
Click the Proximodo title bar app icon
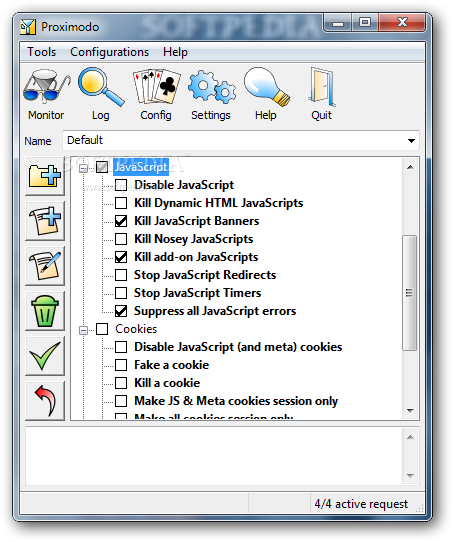[x=28, y=27]
